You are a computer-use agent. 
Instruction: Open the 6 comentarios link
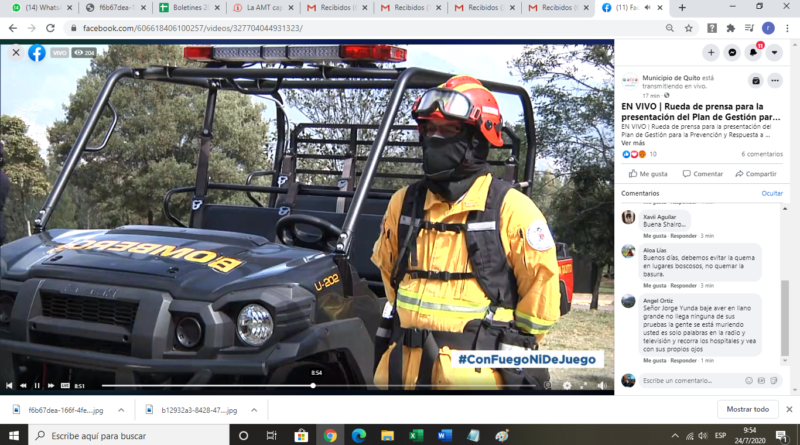point(762,154)
